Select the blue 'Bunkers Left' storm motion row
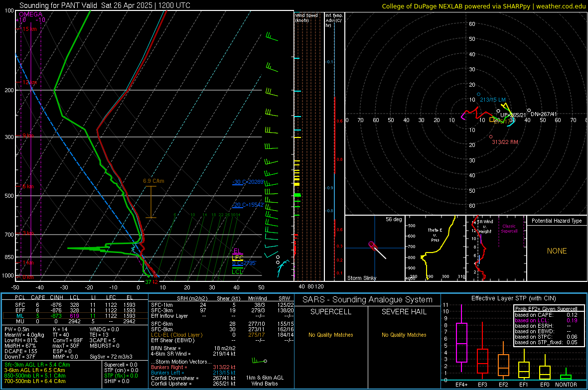 tap(193, 373)
